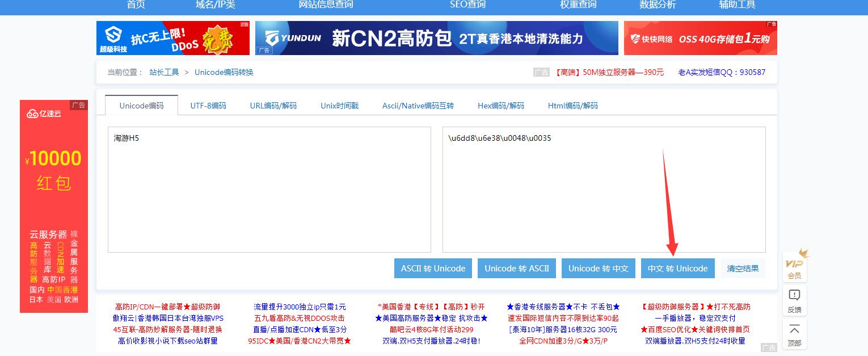Click the 中文 转 Unicode button

pos(677,269)
